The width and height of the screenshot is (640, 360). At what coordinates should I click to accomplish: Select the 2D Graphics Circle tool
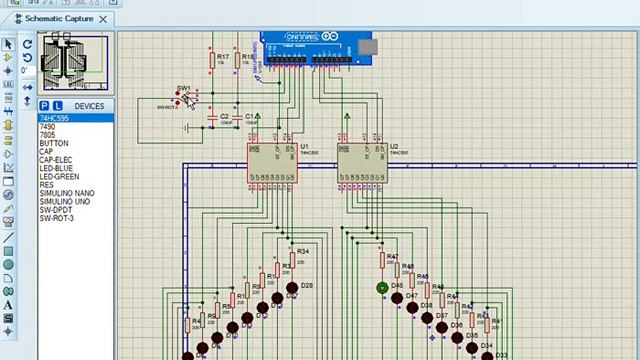(x=8, y=264)
